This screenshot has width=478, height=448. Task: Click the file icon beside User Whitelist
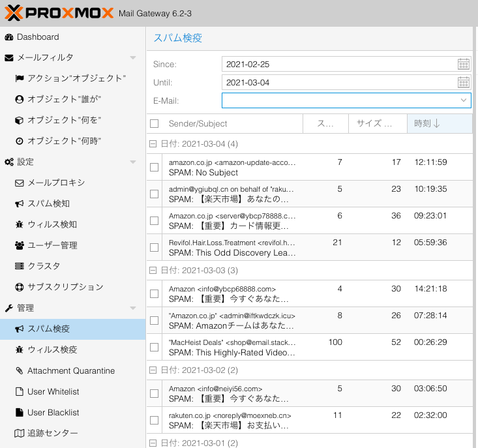tap(20, 391)
